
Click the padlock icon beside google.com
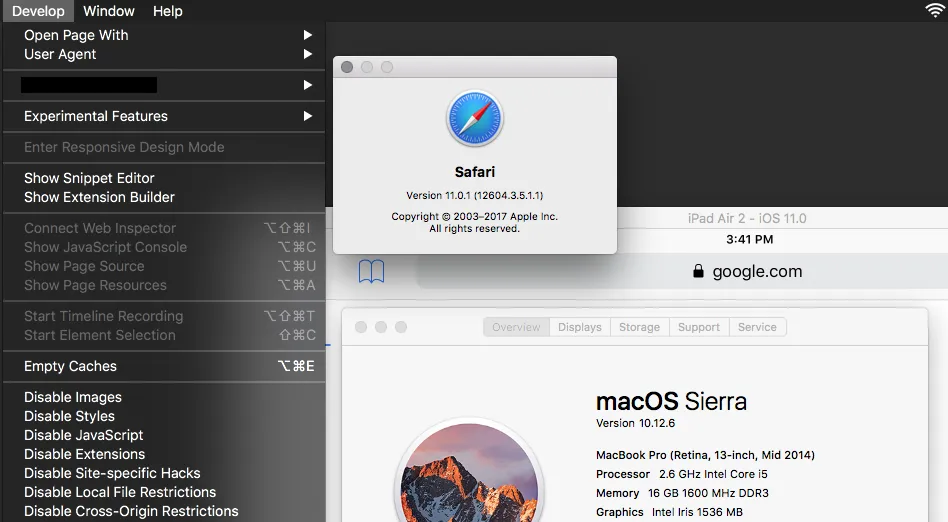coord(698,271)
